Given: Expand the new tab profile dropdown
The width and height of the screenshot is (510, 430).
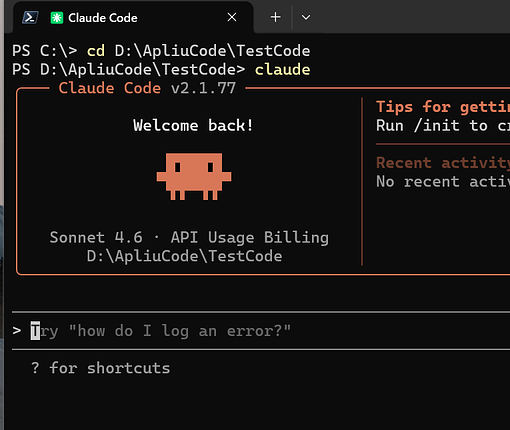Looking at the screenshot, I should click(x=306, y=17).
